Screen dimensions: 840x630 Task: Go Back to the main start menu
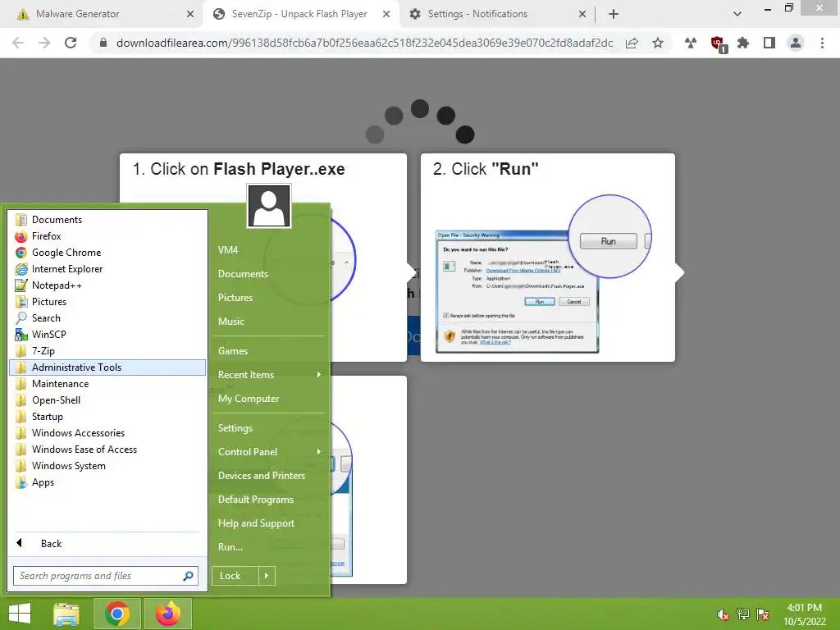(107, 544)
